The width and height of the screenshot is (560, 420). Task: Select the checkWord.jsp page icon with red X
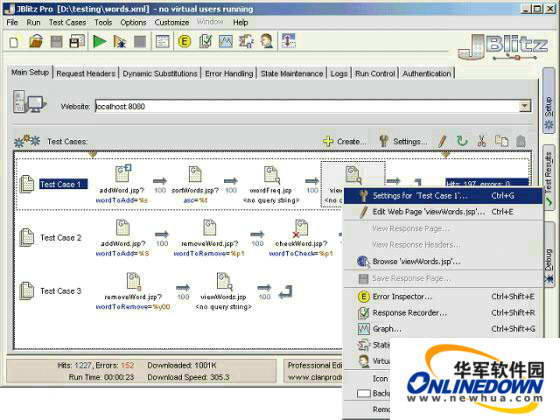[x=301, y=228]
